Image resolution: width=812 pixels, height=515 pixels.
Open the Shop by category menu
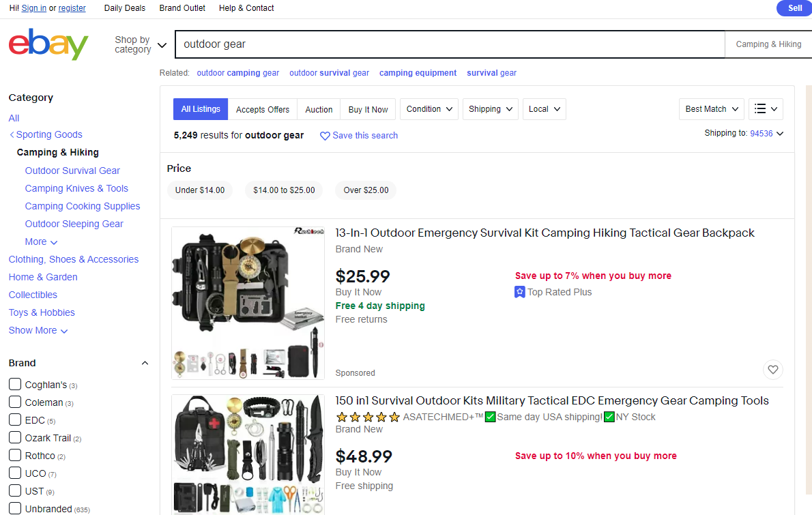click(141, 44)
